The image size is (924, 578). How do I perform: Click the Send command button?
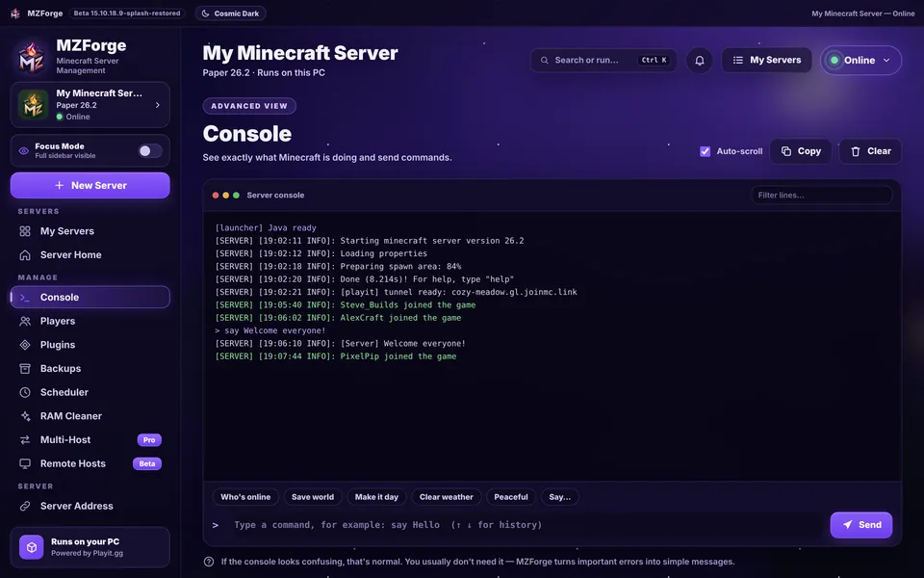[x=860, y=525]
